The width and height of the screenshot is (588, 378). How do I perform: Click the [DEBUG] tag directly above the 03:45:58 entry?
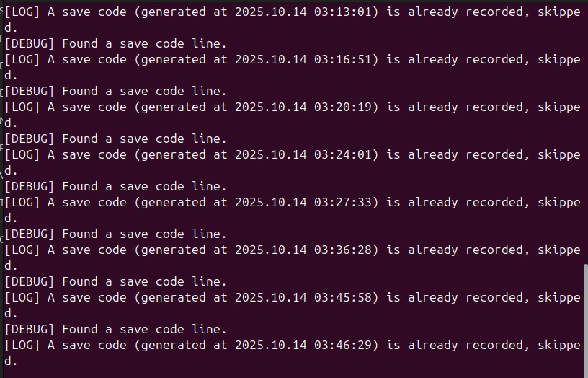[30, 282]
